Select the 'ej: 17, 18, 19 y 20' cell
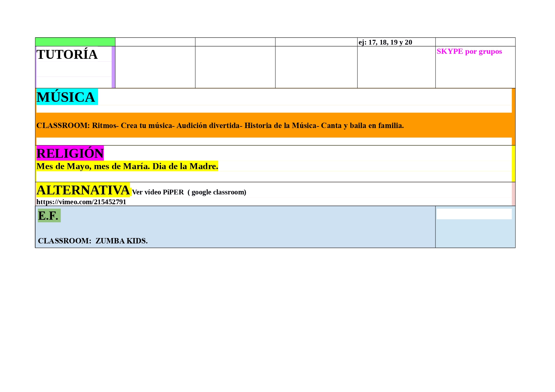 pyautogui.click(x=385, y=42)
